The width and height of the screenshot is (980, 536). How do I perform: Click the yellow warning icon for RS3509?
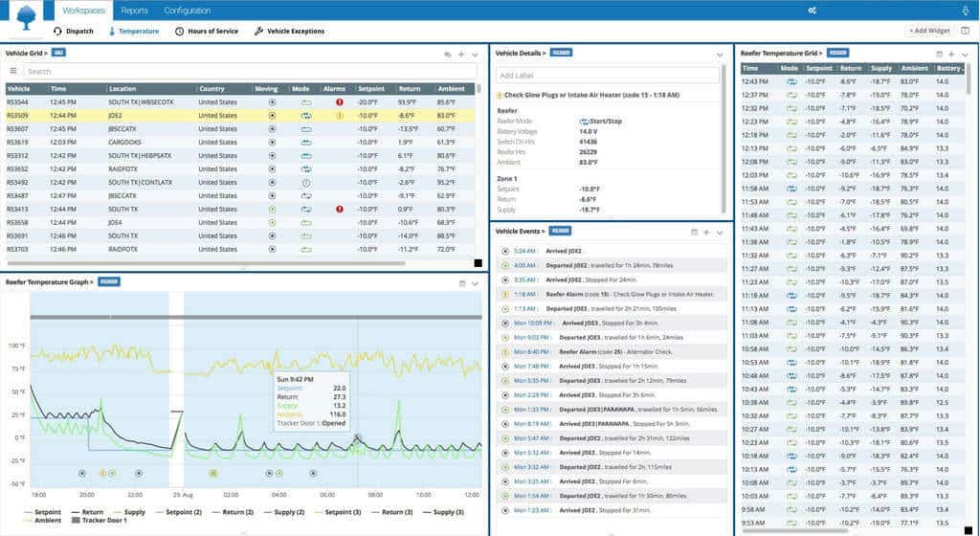340,116
